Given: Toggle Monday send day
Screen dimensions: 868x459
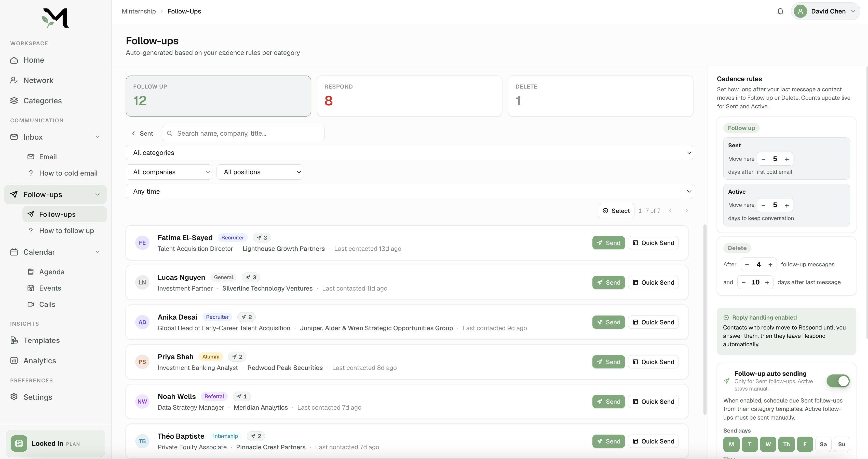Looking at the screenshot, I should point(731,444).
